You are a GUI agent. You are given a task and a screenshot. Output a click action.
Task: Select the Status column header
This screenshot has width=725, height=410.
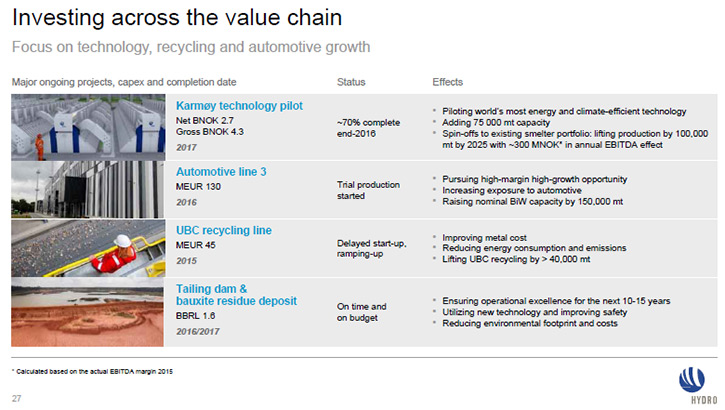351,82
